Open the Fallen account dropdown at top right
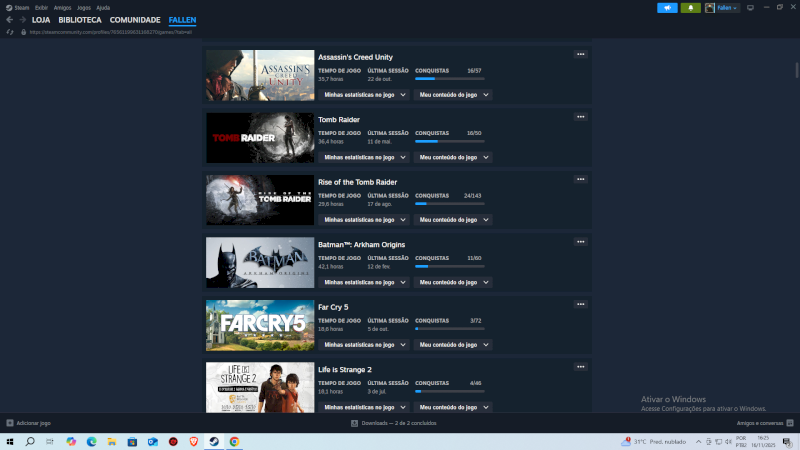Image resolution: width=800 pixels, height=450 pixels. pyautogui.click(x=727, y=8)
